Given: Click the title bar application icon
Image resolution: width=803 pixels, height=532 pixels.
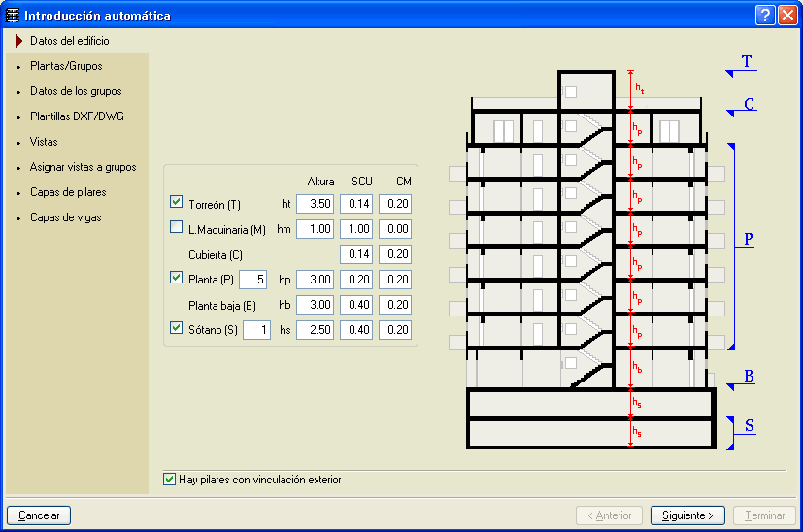Looking at the screenshot, I should 13,16.
